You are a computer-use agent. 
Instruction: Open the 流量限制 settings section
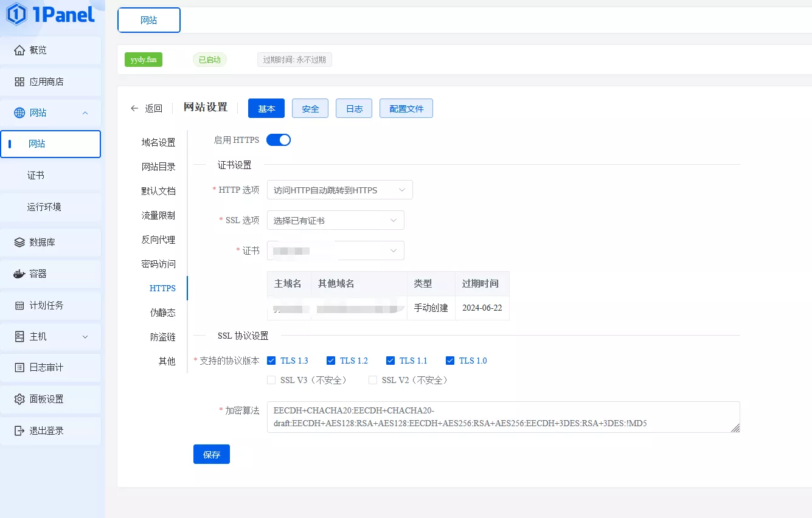point(158,215)
